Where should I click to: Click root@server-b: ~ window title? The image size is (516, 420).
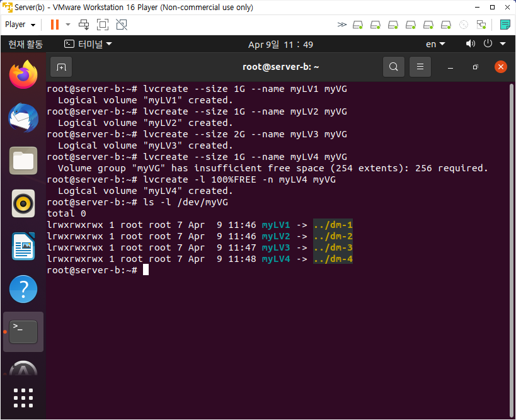[281, 67]
